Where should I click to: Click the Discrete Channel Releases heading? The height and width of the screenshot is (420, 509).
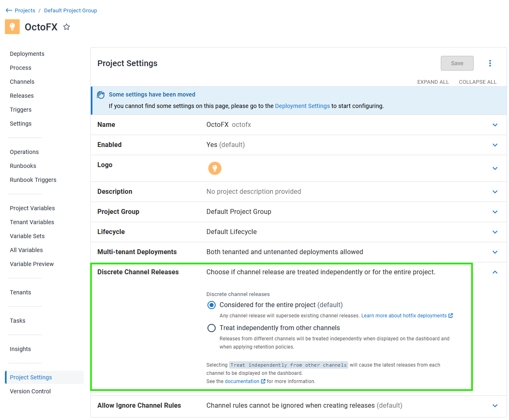138,272
